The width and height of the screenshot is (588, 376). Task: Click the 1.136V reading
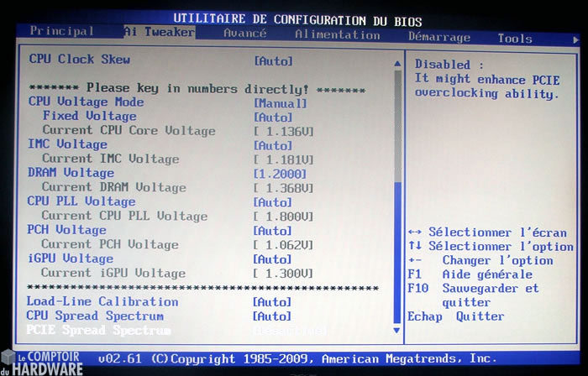coord(284,132)
